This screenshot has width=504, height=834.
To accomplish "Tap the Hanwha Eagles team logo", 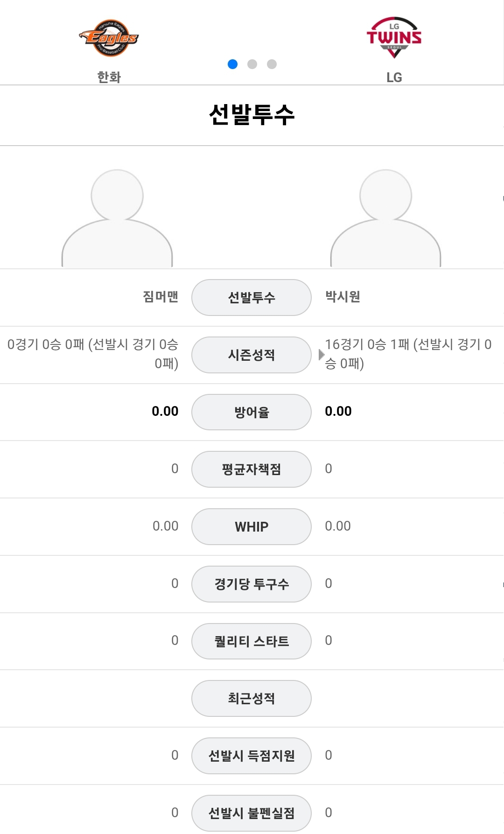I will [109, 38].
